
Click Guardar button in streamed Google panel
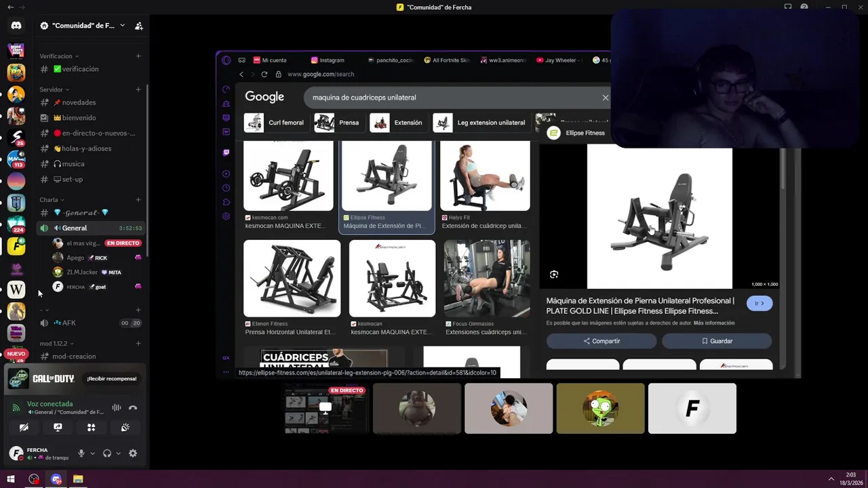coord(717,341)
